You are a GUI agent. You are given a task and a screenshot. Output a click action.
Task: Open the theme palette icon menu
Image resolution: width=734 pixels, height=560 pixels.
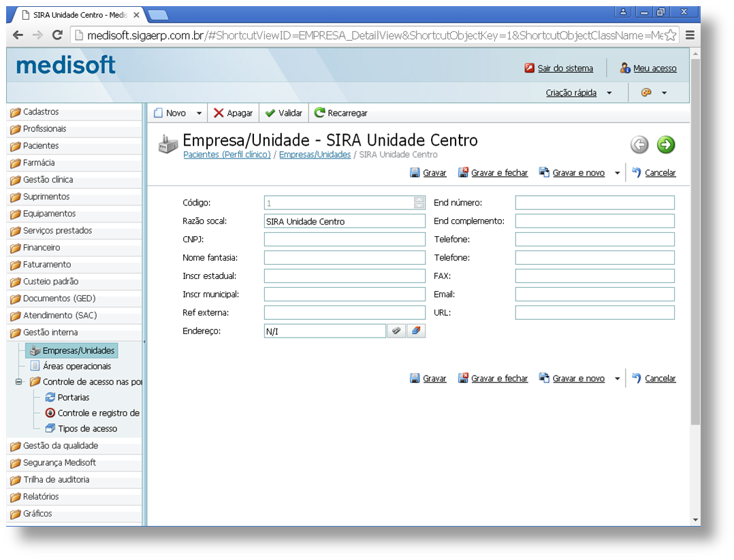[x=646, y=93]
